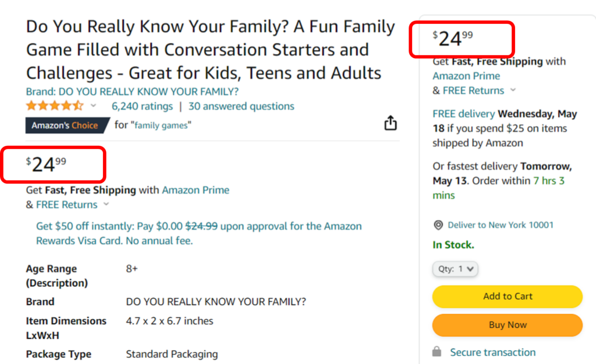This screenshot has height=364, width=596.
Task: Click the Amazon Prime link
Action: point(196,190)
